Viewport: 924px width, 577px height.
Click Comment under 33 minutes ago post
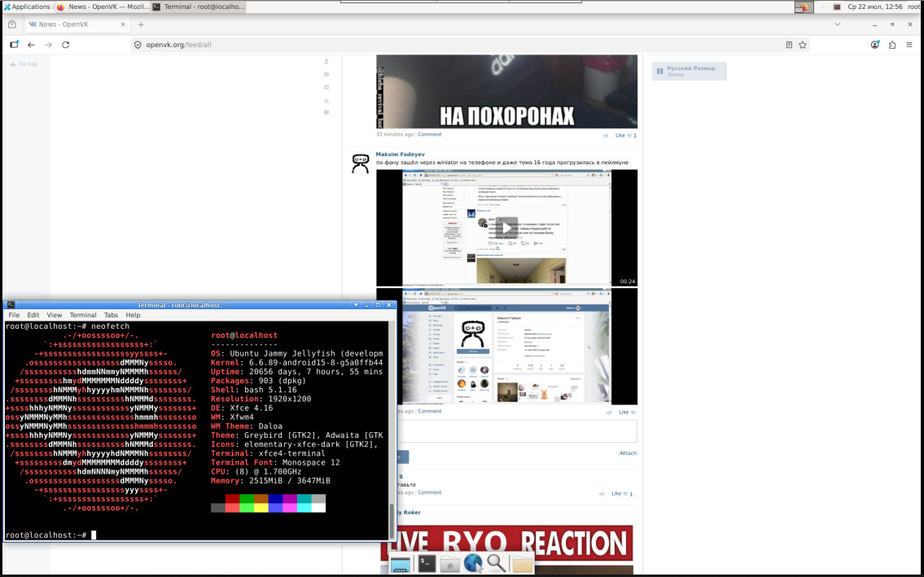430,134
